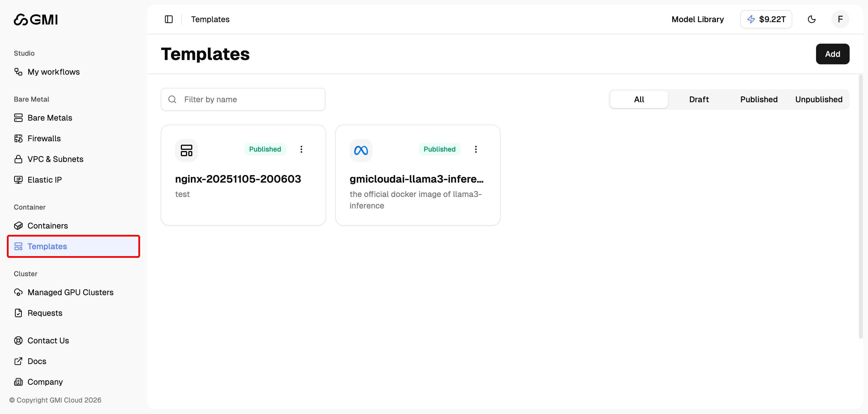Click the Filter by name search field
Viewport: 868px width, 414px height.
click(243, 99)
